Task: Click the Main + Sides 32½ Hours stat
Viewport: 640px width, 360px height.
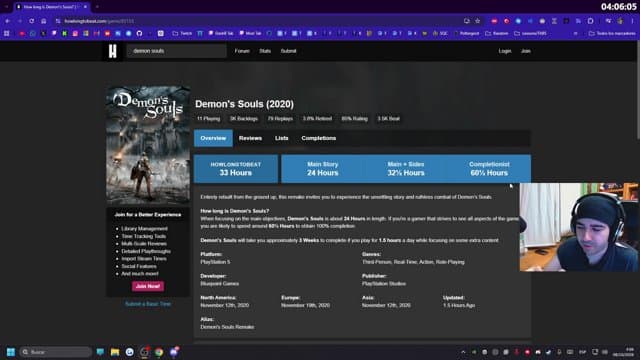Action: [x=406, y=169]
